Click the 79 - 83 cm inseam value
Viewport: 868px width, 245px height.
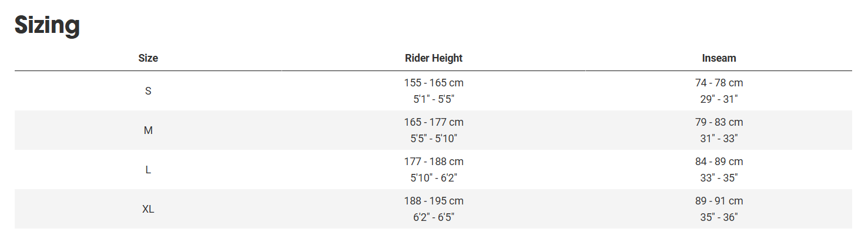coord(719,123)
